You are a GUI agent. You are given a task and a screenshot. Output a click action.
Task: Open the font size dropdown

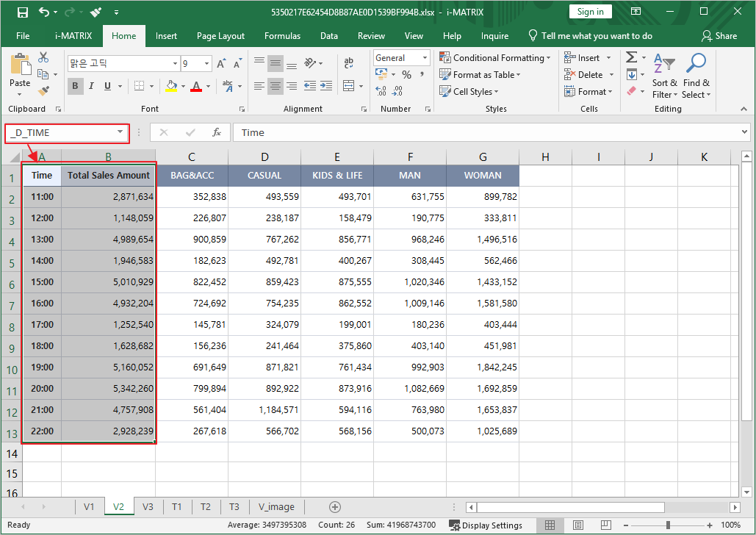206,64
